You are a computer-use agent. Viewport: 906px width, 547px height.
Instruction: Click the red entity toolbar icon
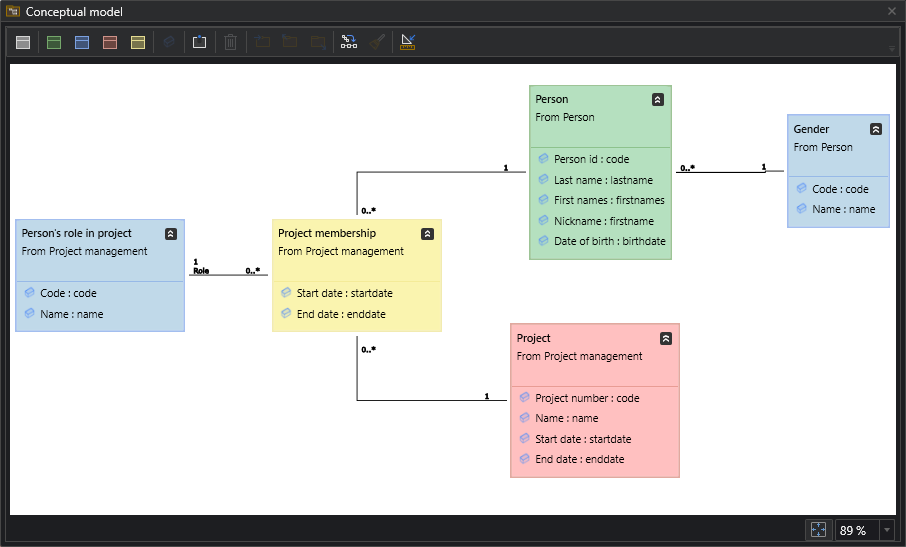tap(110, 43)
